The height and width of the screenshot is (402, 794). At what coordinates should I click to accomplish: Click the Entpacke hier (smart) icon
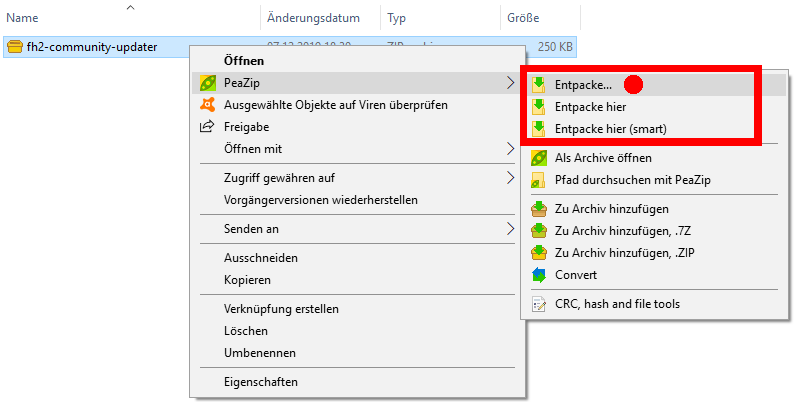[538, 128]
